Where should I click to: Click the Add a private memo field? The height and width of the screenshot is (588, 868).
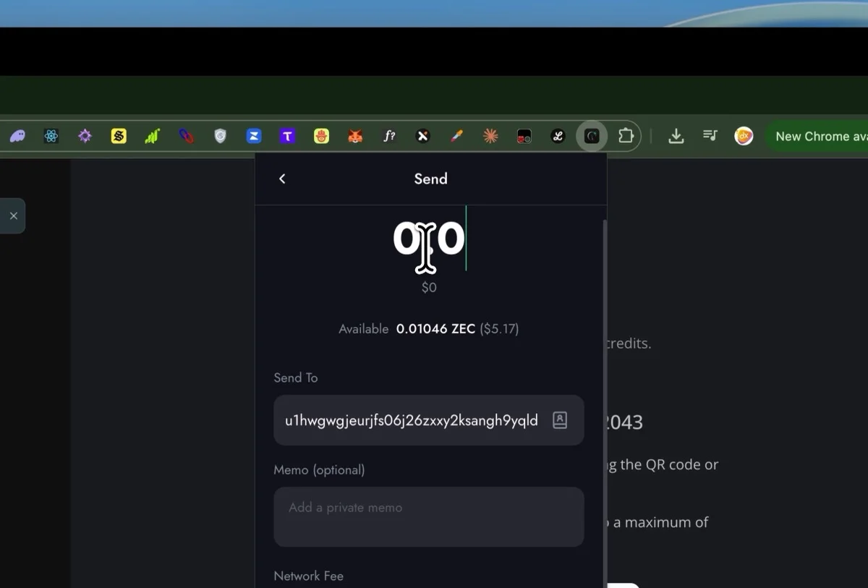click(x=429, y=516)
